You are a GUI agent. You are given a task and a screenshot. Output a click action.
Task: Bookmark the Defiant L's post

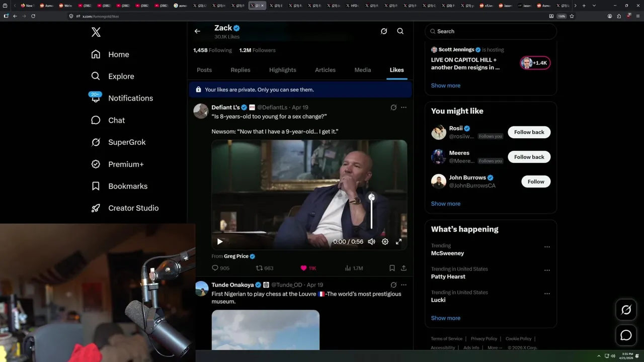(x=392, y=268)
